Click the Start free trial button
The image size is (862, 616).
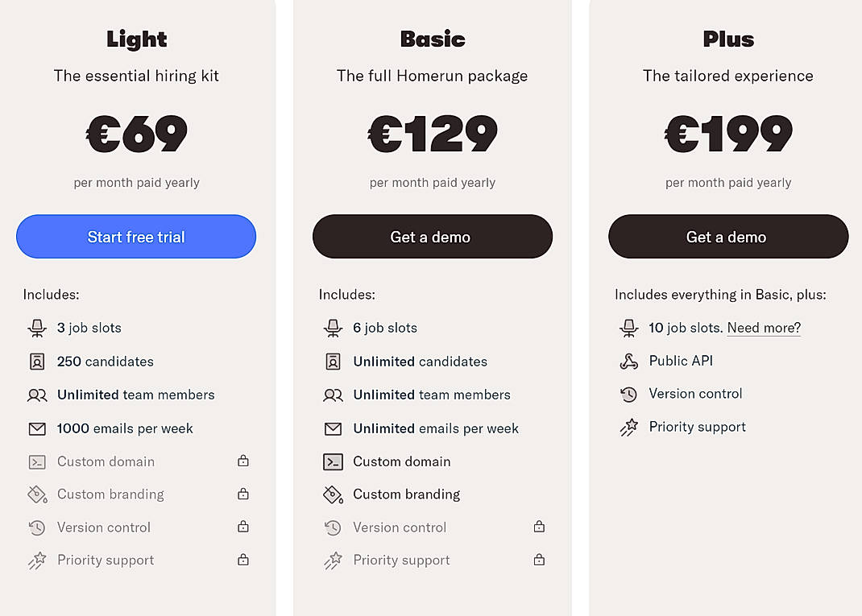click(135, 236)
